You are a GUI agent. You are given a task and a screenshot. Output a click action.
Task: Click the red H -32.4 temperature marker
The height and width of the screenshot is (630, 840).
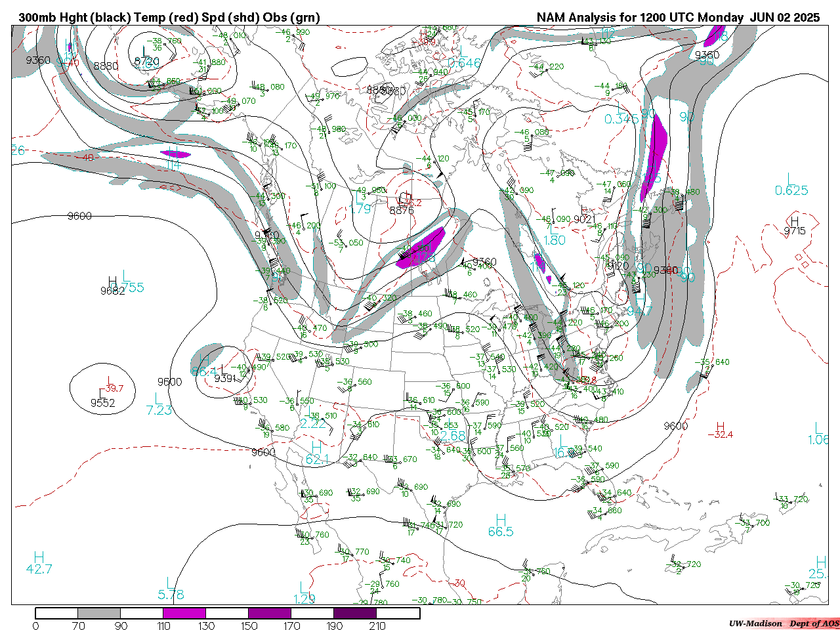coord(721,430)
